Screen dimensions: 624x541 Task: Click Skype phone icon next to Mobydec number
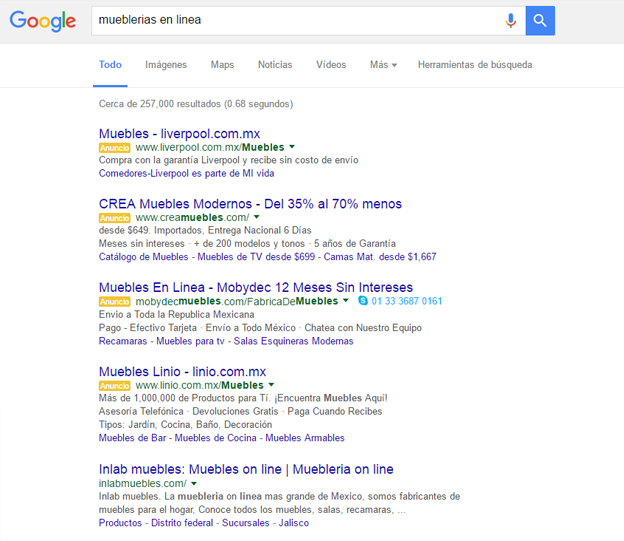click(x=363, y=301)
